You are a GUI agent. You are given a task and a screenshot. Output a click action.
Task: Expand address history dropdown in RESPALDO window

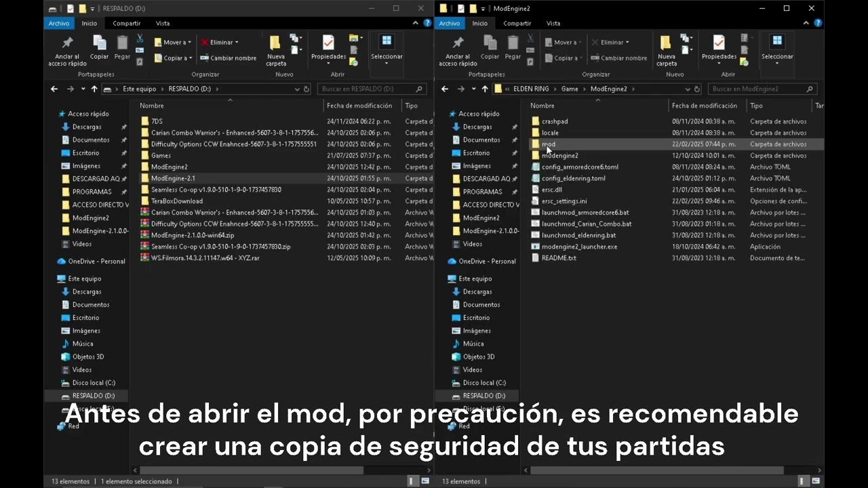click(x=297, y=89)
